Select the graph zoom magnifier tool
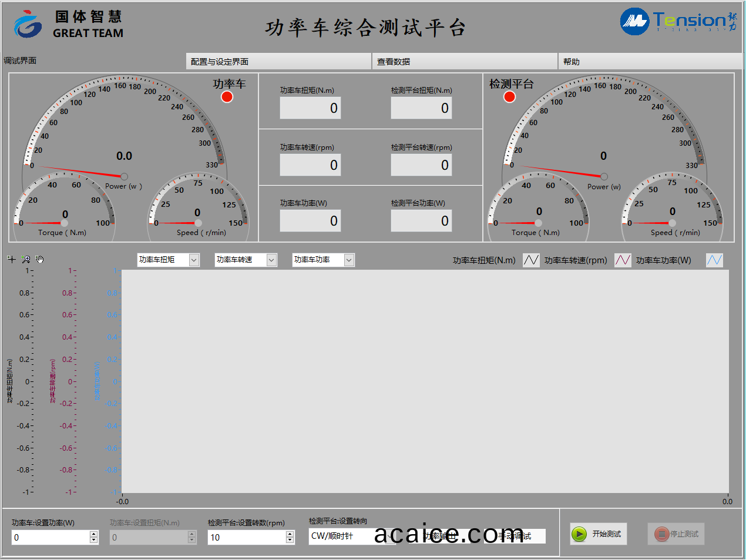Screen dimensions: 746x560 tap(26, 259)
